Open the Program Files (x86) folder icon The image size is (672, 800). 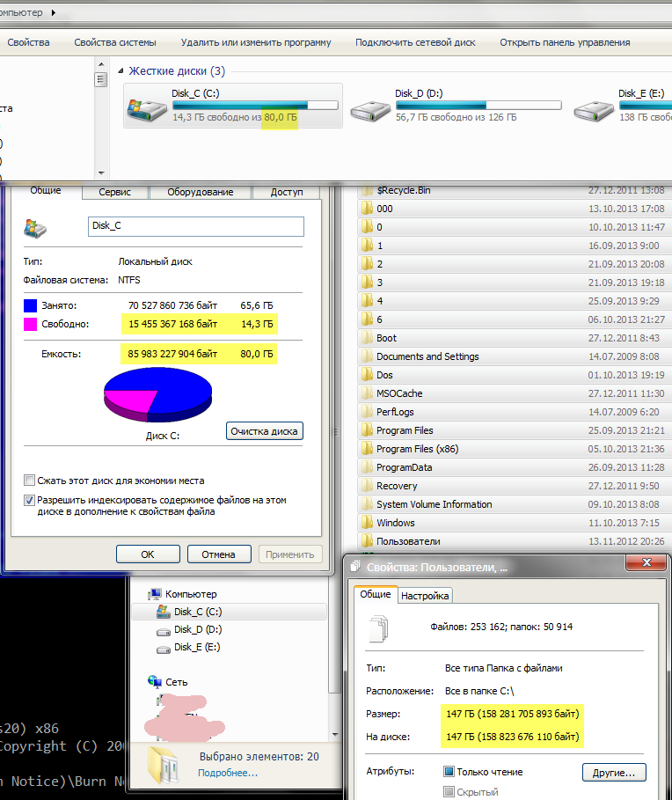(x=367, y=449)
